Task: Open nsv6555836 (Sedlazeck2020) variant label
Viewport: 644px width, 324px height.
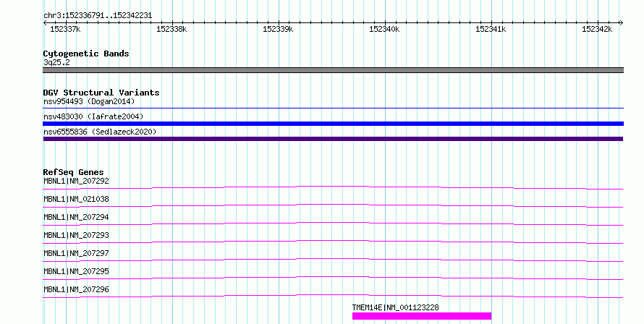Action: click(x=100, y=132)
